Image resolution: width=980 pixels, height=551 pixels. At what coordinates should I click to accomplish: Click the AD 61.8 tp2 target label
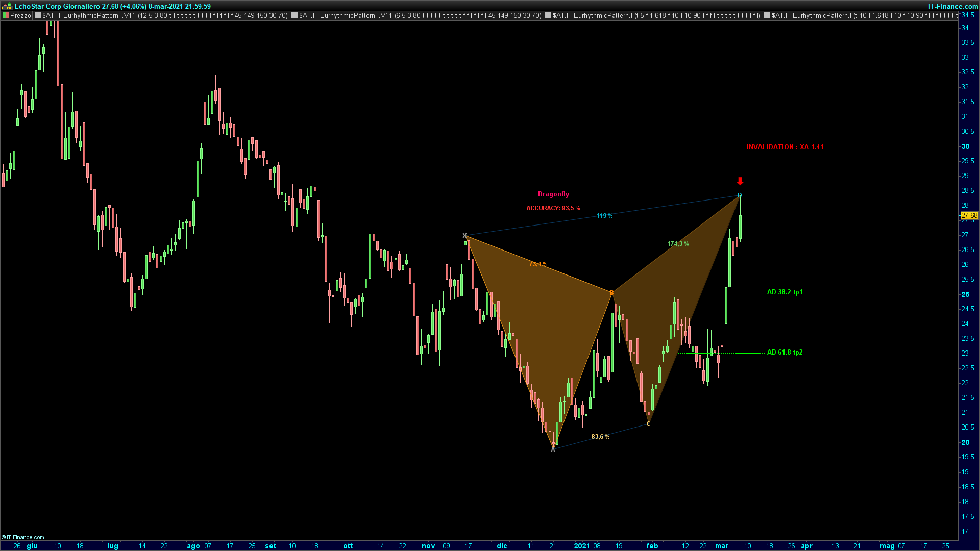(x=785, y=353)
